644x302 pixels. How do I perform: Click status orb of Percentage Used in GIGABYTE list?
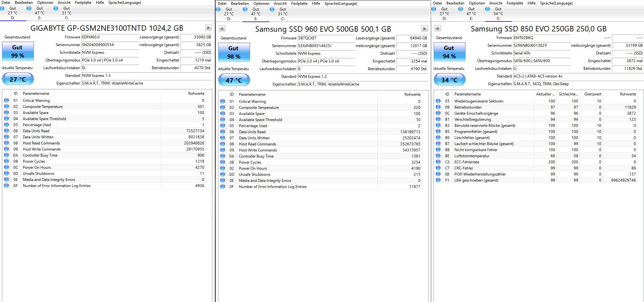(6, 125)
